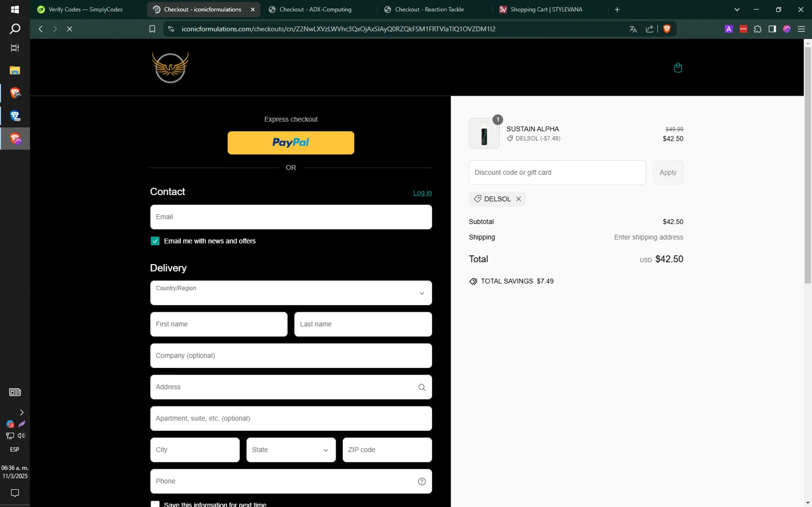Click the City input field

coord(195,450)
